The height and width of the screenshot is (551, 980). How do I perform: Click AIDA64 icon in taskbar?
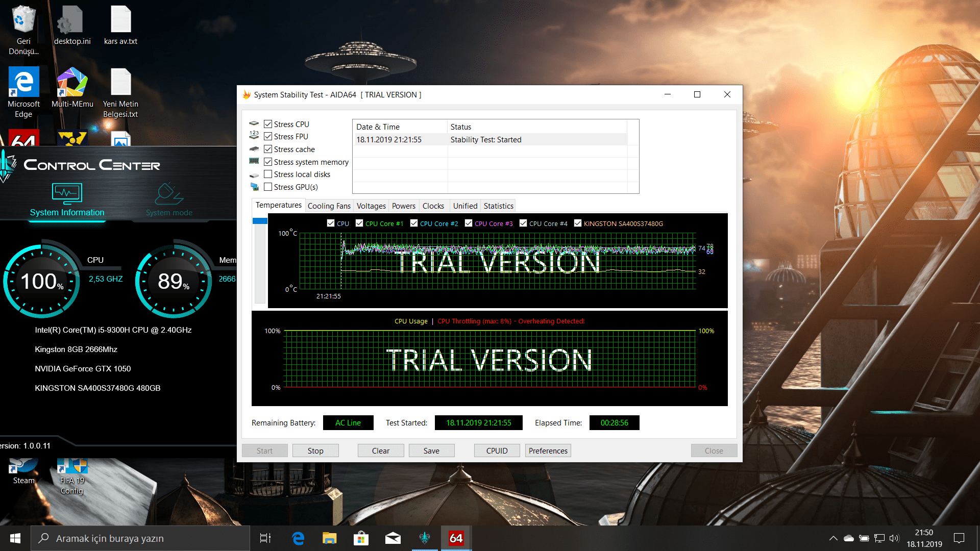[x=456, y=538]
